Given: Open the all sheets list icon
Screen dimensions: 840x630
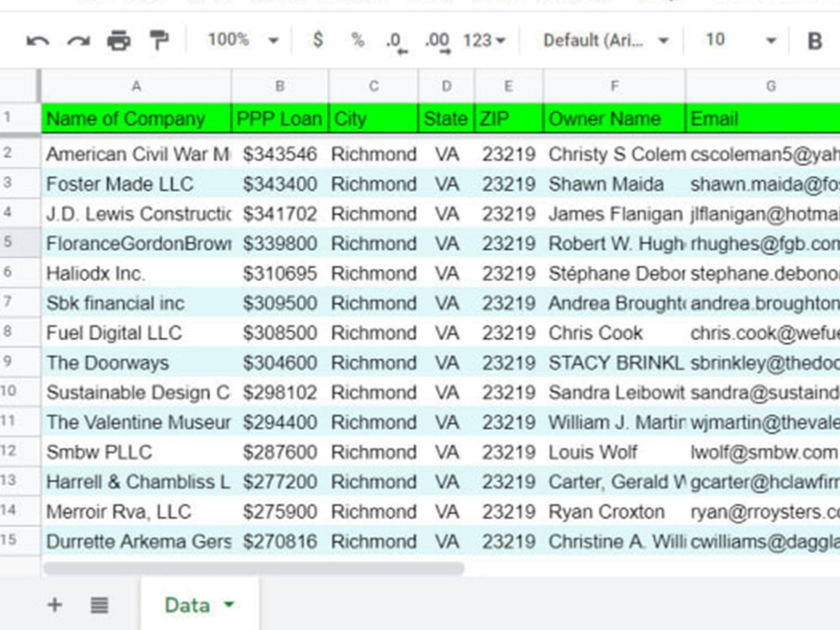Looking at the screenshot, I should [99, 605].
